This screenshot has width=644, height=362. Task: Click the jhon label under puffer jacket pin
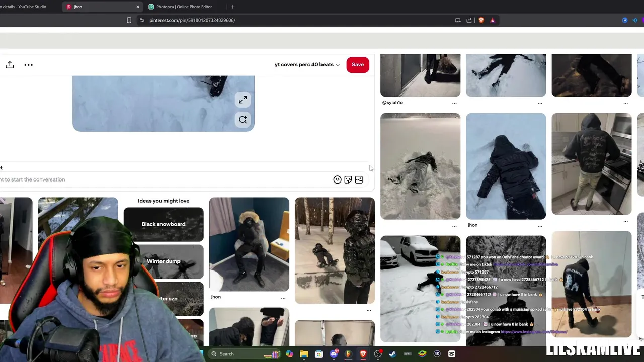(472, 225)
